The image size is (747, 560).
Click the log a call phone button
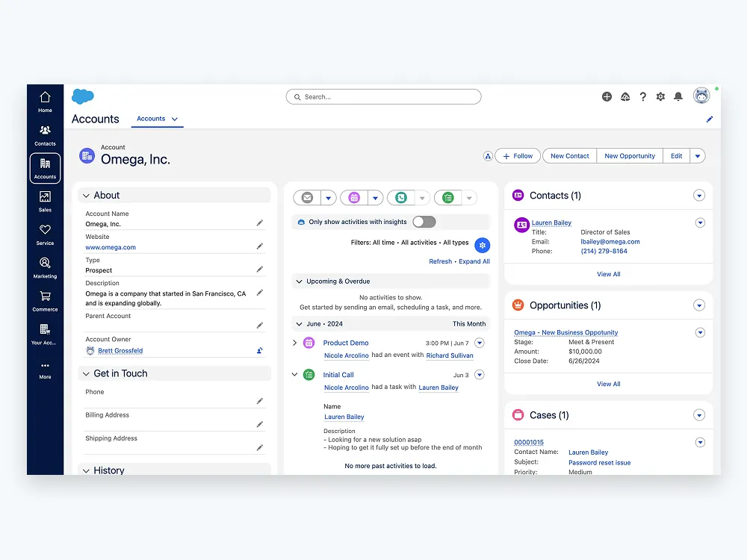click(x=400, y=198)
